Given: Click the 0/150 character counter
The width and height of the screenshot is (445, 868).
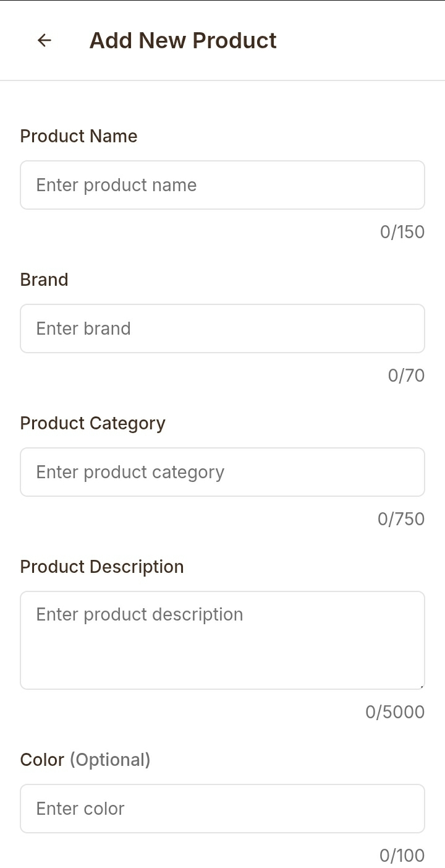Looking at the screenshot, I should point(402,232).
